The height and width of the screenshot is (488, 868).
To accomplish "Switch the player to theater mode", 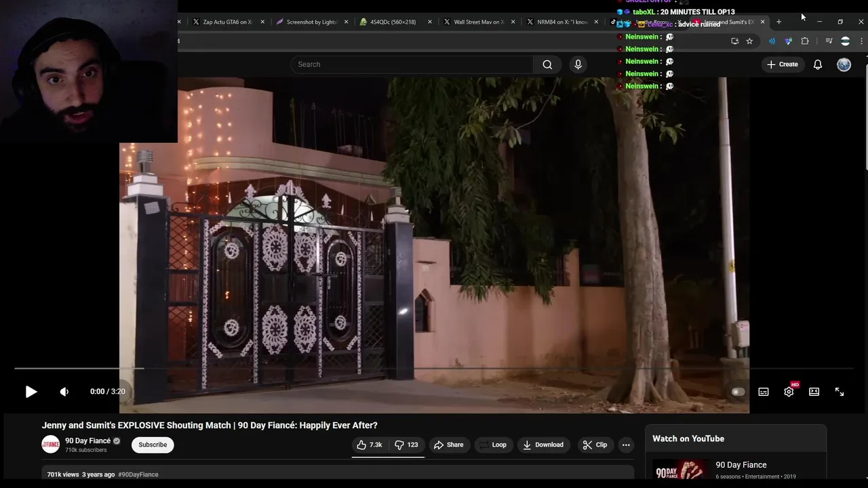I will pyautogui.click(x=814, y=392).
